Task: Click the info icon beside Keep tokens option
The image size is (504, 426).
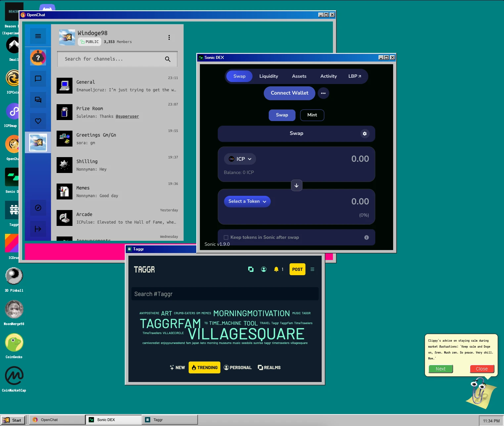Action: [366, 237]
